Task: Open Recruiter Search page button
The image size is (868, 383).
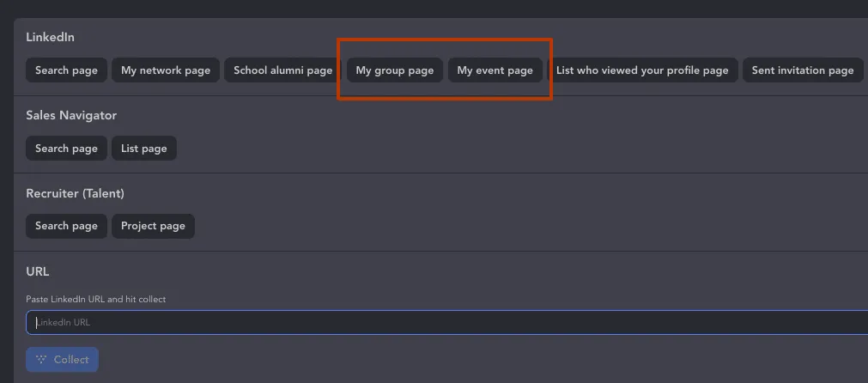Action: click(66, 226)
